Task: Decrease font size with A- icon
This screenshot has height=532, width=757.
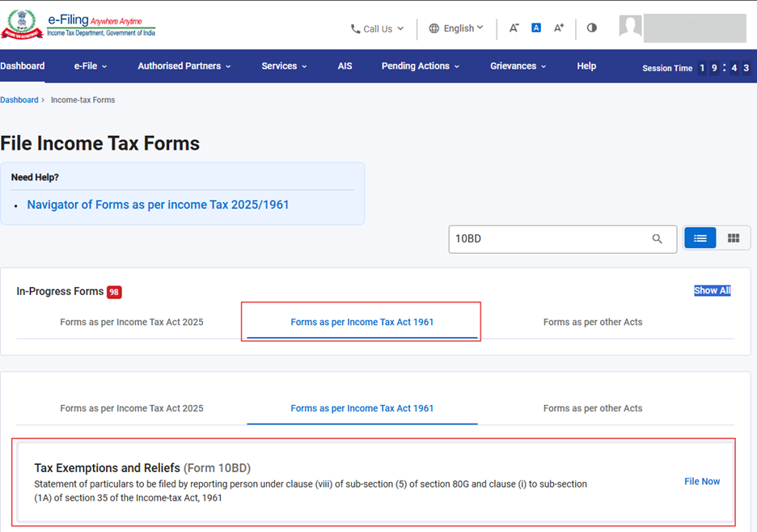Action: pos(514,27)
